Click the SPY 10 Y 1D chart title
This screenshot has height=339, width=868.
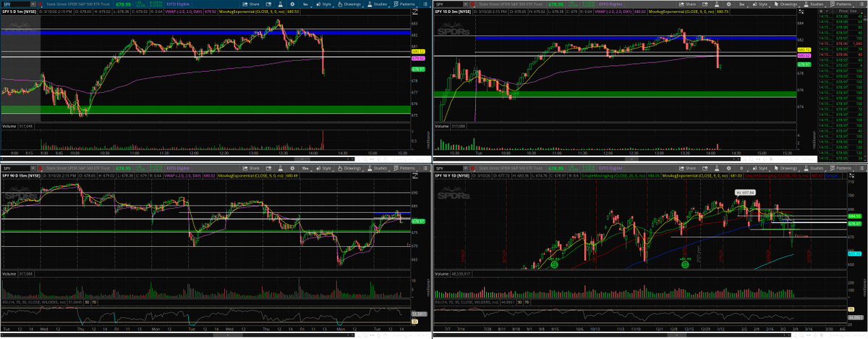point(454,175)
